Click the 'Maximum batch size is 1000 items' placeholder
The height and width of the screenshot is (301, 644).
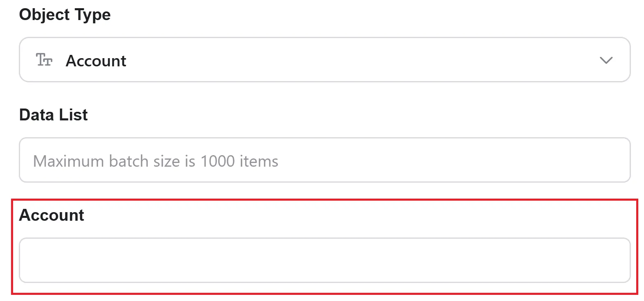click(156, 161)
